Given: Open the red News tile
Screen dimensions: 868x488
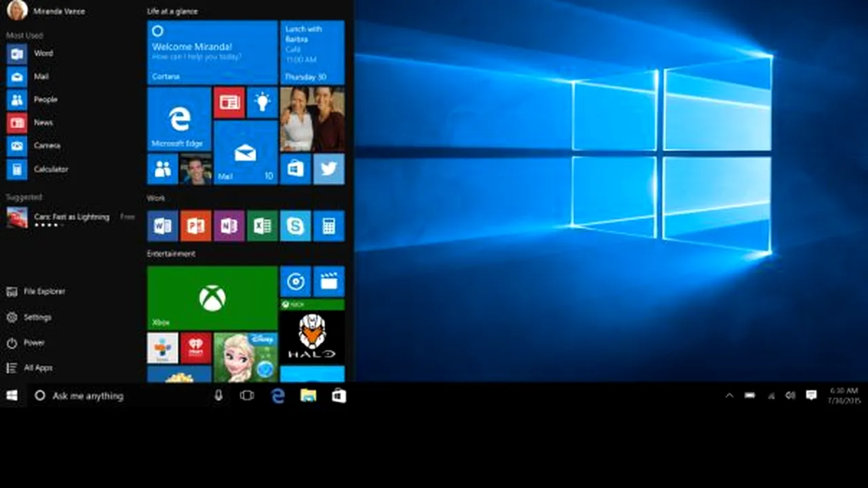Looking at the screenshot, I should [229, 102].
